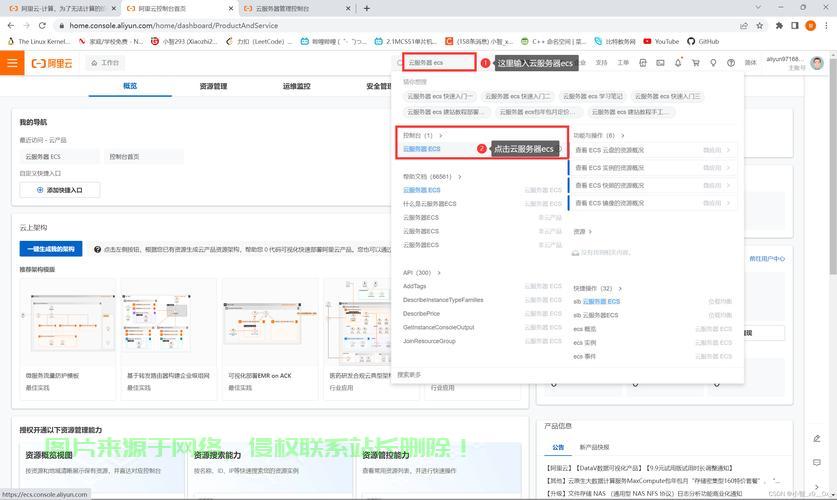Screen dimensions: 837x500
Task: Open the orange hamburger navigation menu
Action: tap(12, 63)
